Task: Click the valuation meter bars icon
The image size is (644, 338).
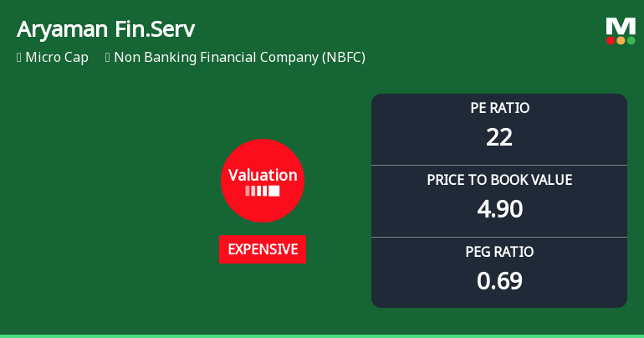Action: (262, 192)
